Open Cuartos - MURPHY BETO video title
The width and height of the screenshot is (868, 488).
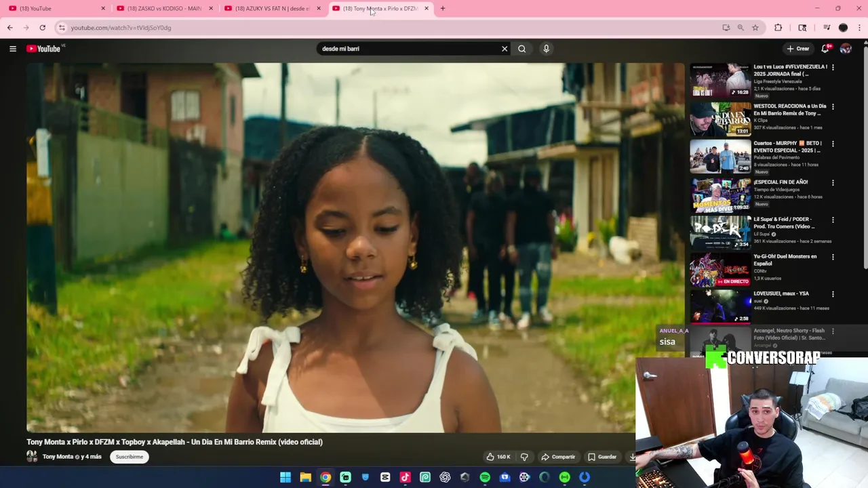pyautogui.click(x=787, y=147)
